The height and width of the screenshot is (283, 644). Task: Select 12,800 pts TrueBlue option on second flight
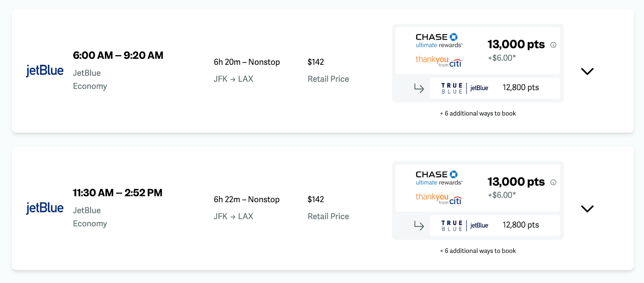[x=520, y=225]
